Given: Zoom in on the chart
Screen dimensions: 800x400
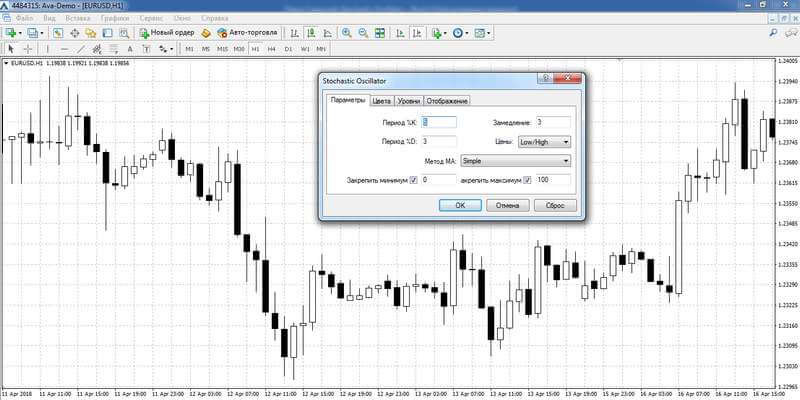Looking at the screenshot, I should pyautogui.click(x=347, y=33).
